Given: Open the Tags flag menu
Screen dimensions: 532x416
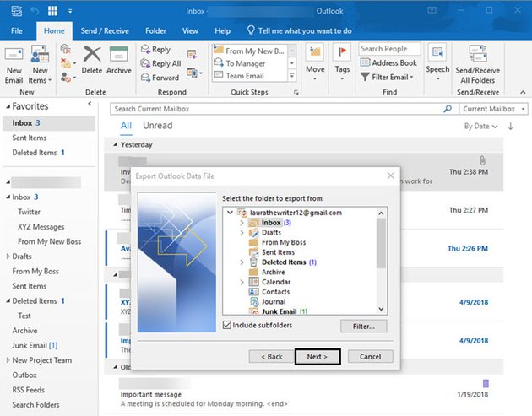Looking at the screenshot, I should pyautogui.click(x=342, y=62).
